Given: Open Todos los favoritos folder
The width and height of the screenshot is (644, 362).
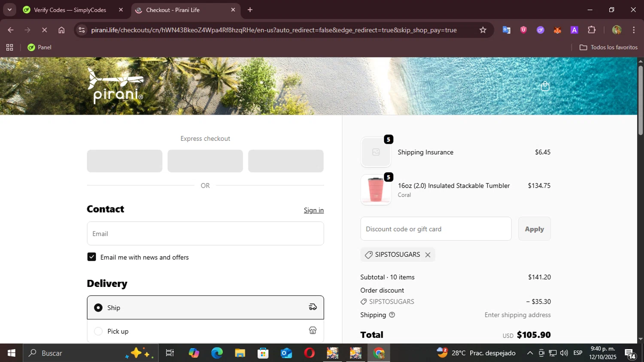Looking at the screenshot, I should [x=608, y=47].
